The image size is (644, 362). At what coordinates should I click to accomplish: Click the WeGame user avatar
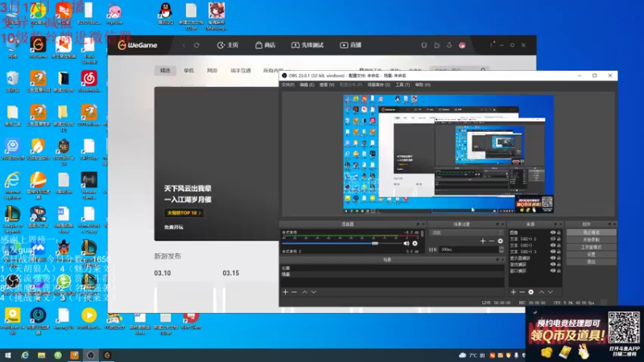coord(462,45)
